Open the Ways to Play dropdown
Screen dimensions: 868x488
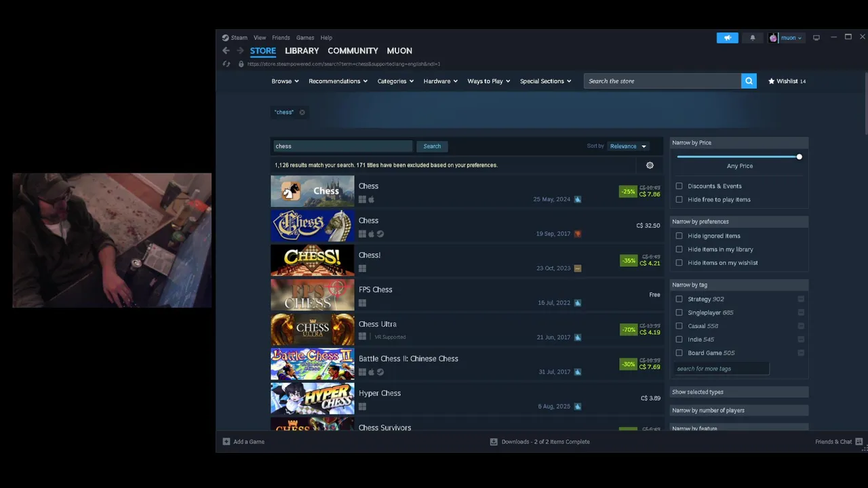pos(488,81)
